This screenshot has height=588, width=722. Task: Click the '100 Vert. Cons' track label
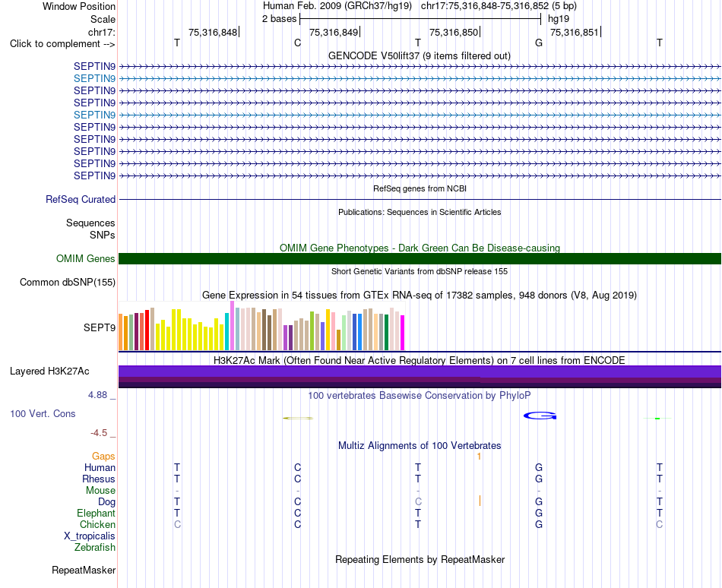(43, 413)
